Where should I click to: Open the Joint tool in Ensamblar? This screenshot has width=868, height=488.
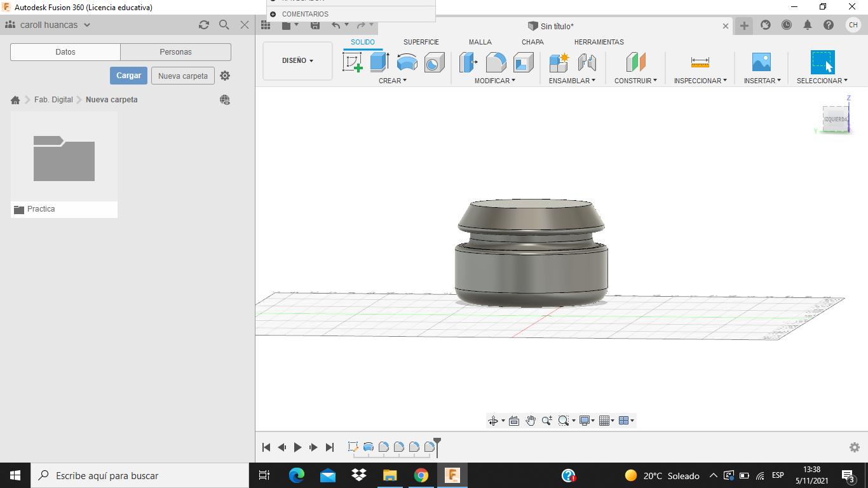click(x=587, y=62)
